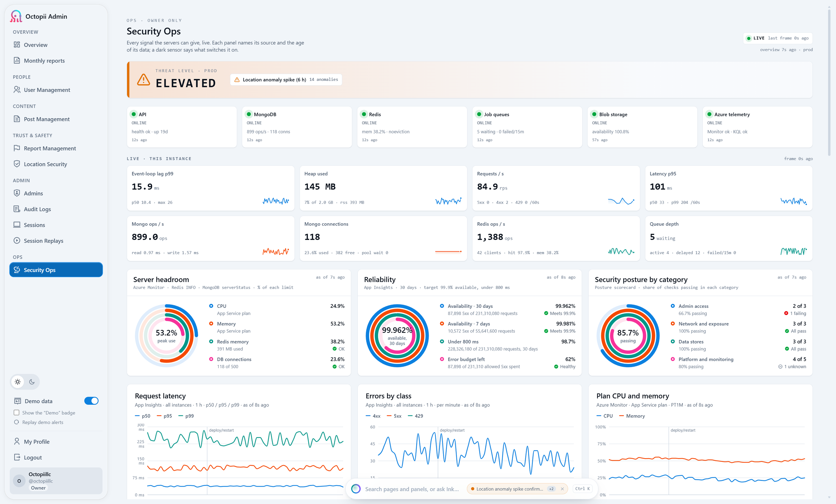Expand the +2 more alerts badge

click(x=551, y=489)
